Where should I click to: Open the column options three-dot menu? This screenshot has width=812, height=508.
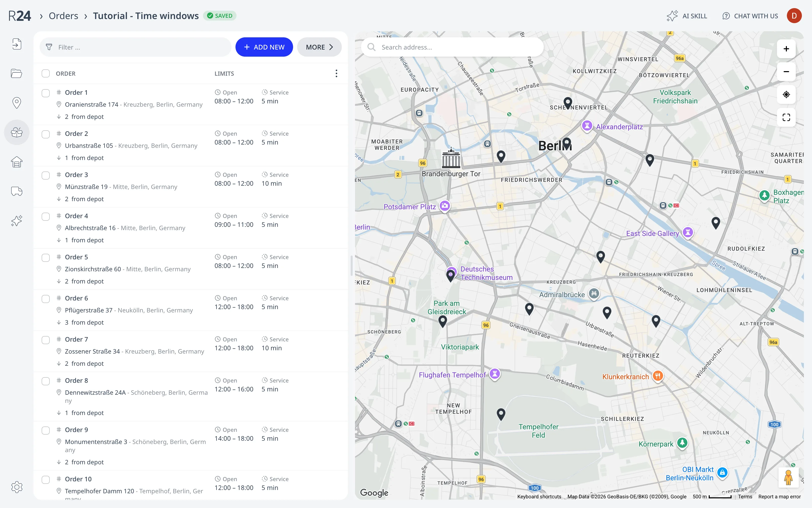pyautogui.click(x=336, y=74)
